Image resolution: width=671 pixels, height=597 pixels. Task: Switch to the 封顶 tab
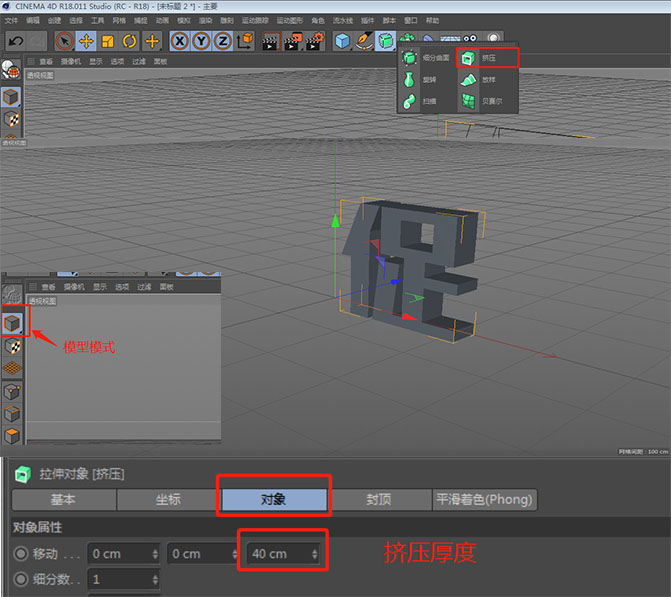[379, 499]
